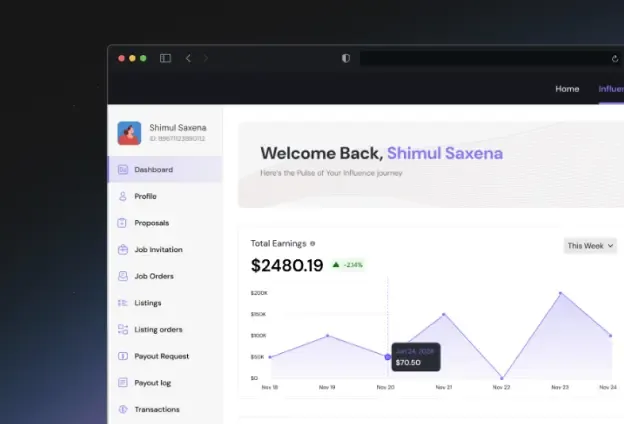This screenshot has width=624, height=424.
Task: Click the $70.50 chart tooltip
Action: [416, 357]
